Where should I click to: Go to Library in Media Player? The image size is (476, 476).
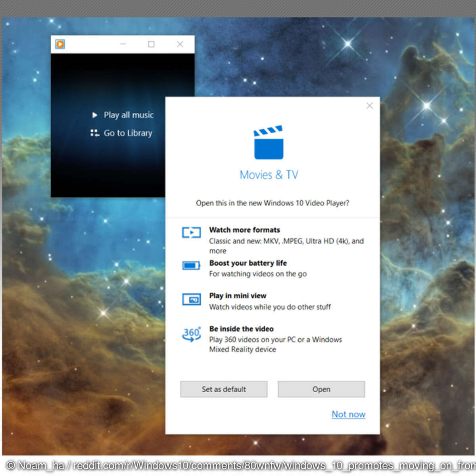coord(128,133)
